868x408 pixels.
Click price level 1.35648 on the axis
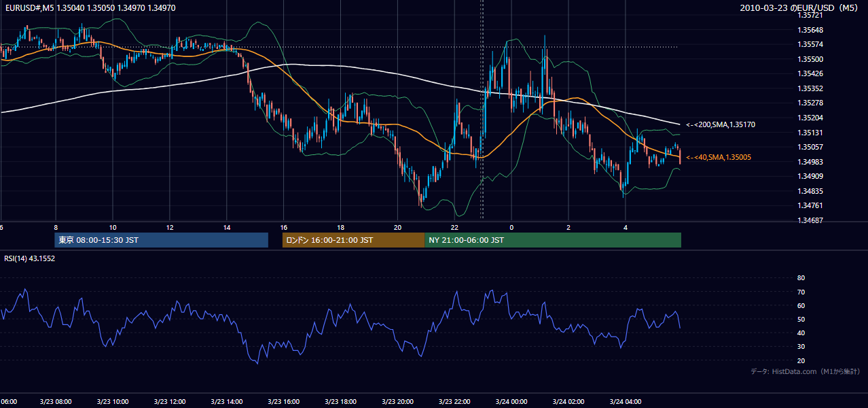tap(810, 30)
